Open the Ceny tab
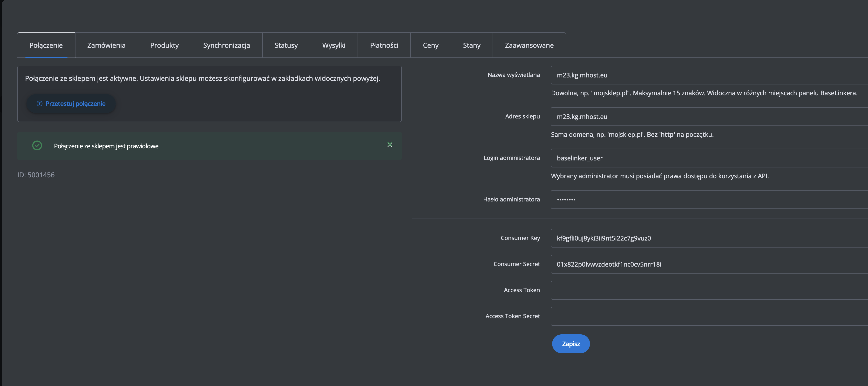Viewport: 868px width, 386px height. (430, 45)
